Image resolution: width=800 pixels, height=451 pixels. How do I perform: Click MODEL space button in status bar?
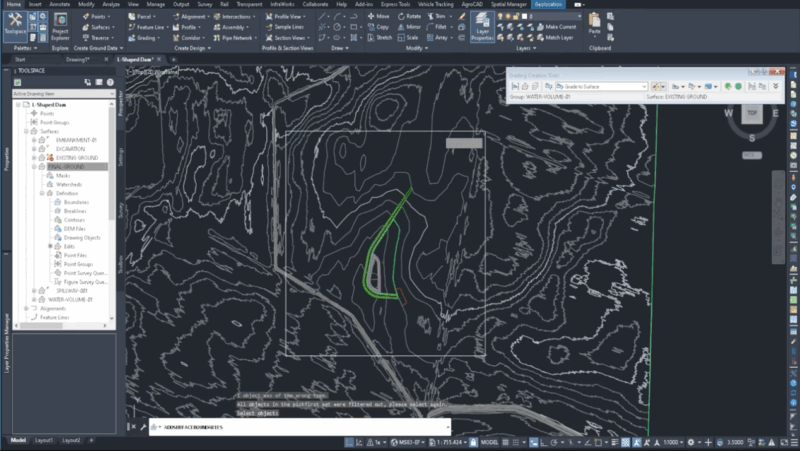(x=489, y=442)
